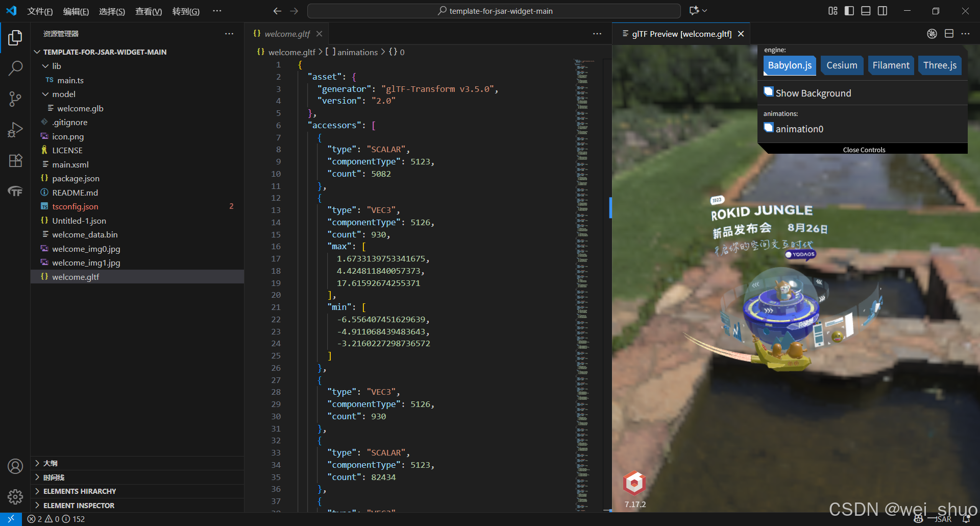Expand the ELEMENT INSPECTOR section
The width and height of the screenshot is (980, 526).
(137, 506)
